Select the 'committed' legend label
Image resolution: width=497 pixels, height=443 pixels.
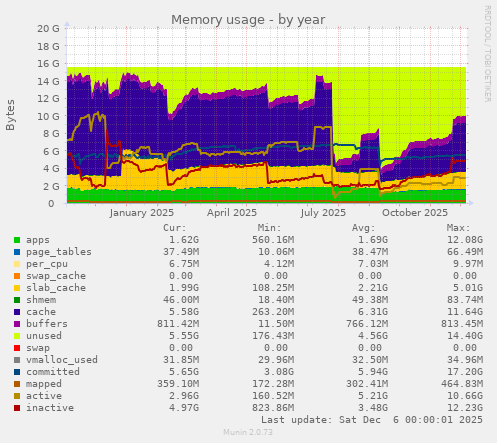point(53,372)
